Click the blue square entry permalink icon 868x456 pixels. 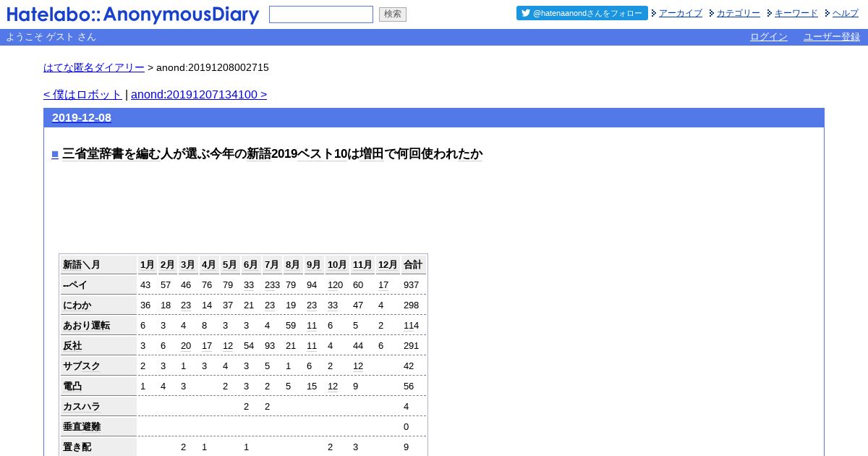pos(55,154)
